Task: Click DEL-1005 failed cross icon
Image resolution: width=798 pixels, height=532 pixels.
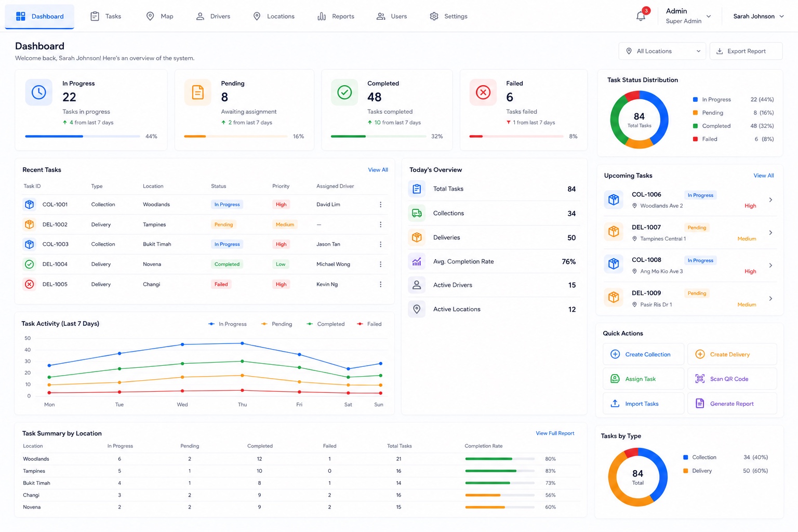Action: pos(30,284)
